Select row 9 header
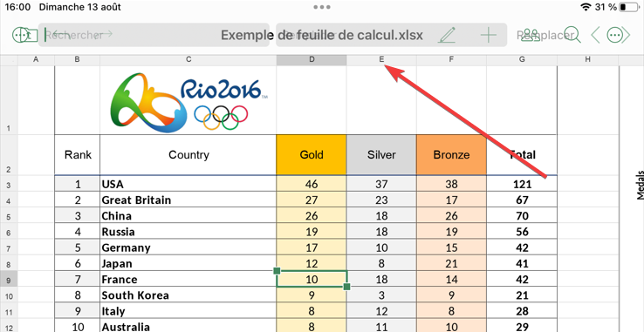 tap(9, 279)
